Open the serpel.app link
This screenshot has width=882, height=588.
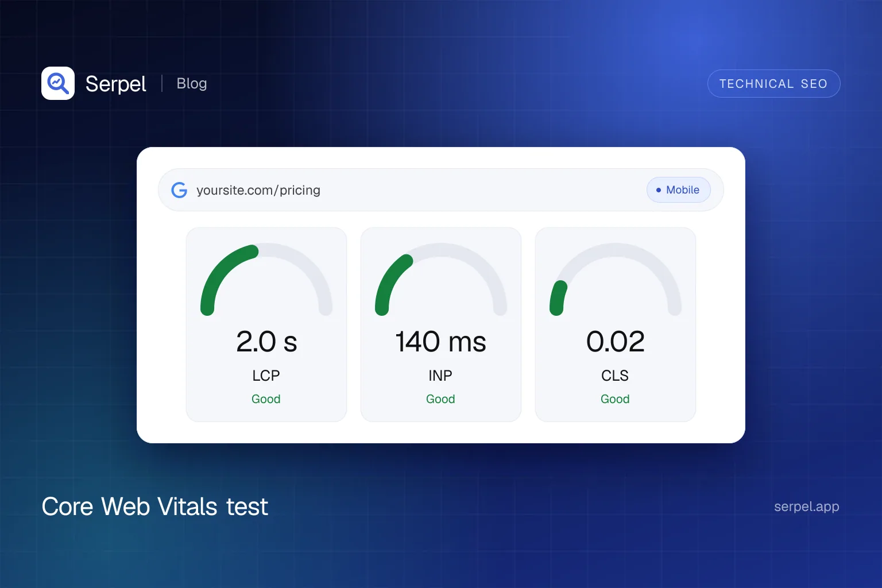tap(807, 506)
